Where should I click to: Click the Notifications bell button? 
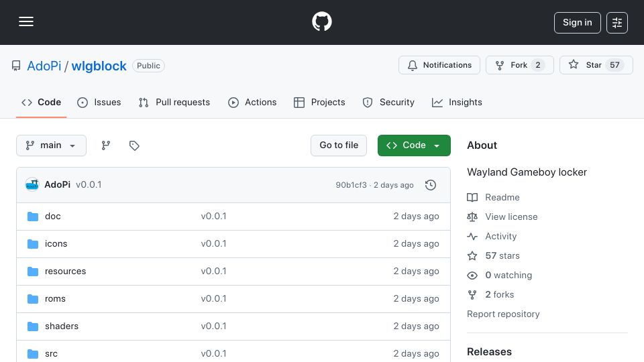439,65
